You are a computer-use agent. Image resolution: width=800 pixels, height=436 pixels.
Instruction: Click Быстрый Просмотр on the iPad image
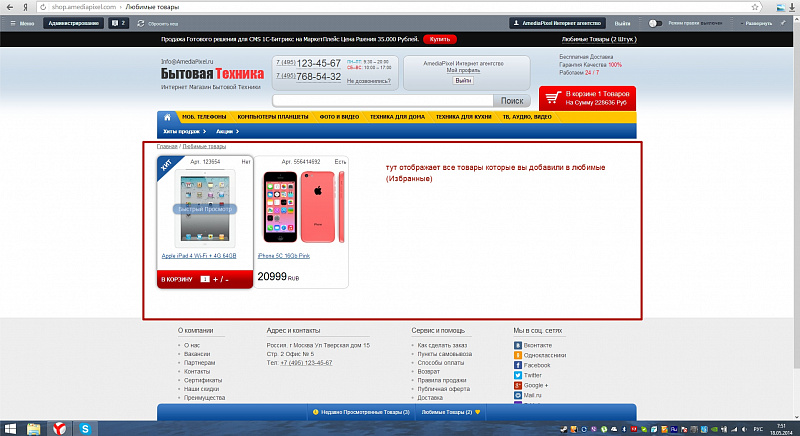pos(205,209)
